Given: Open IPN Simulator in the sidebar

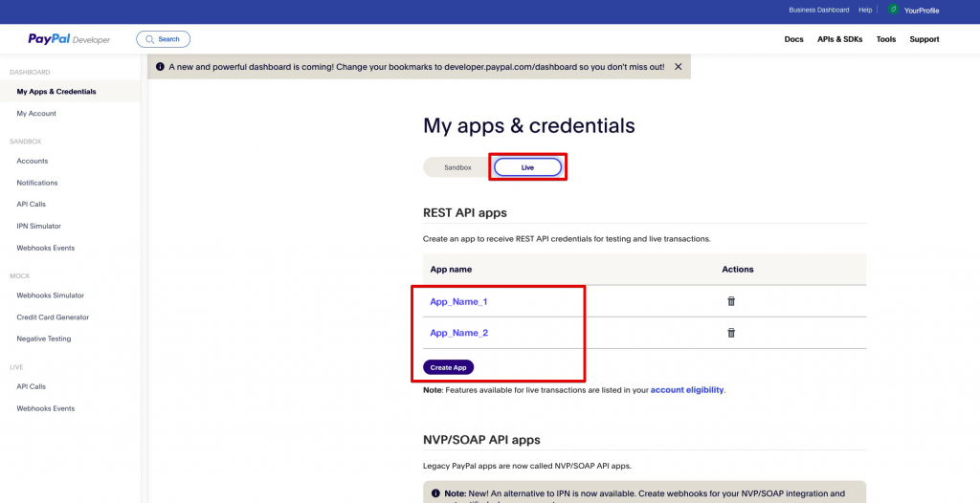Looking at the screenshot, I should pos(38,226).
